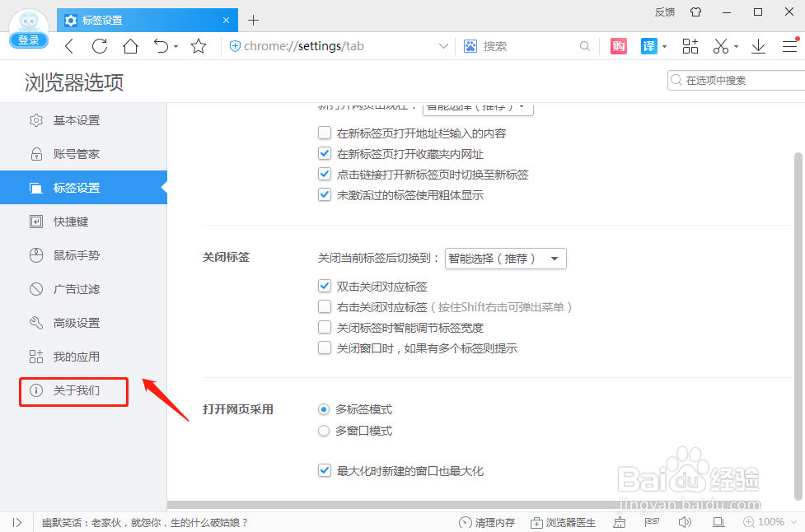Uncheck 未激活过的标签使用粗体显示
The width and height of the screenshot is (805, 532).
(325, 194)
